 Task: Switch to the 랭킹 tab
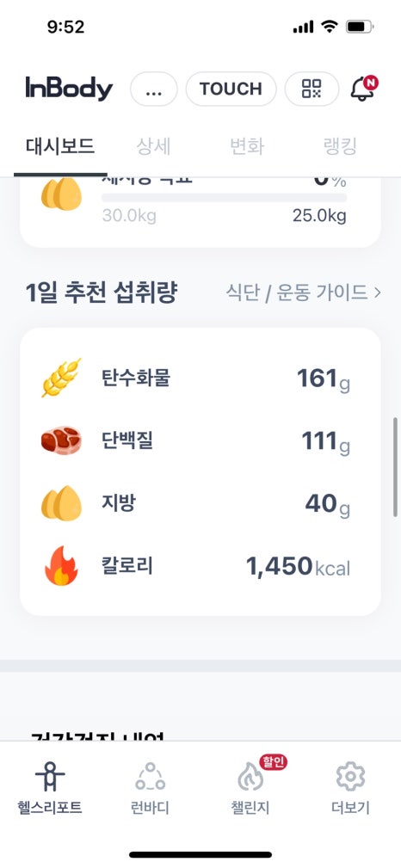tap(340, 147)
